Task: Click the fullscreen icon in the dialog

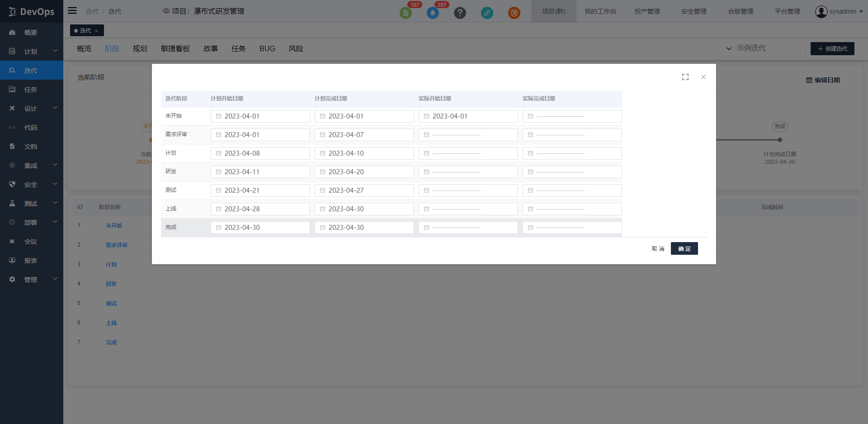Action: pos(685,77)
